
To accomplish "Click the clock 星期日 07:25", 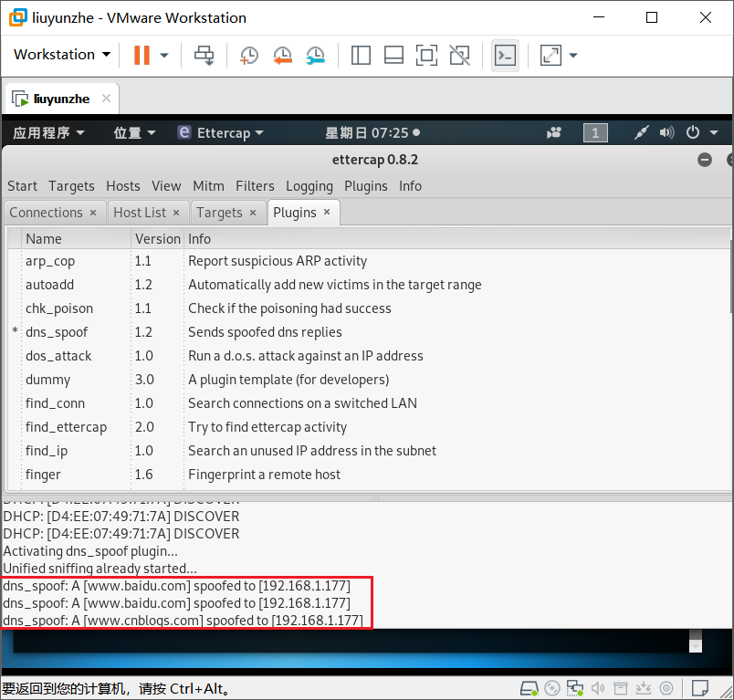I will (372, 133).
